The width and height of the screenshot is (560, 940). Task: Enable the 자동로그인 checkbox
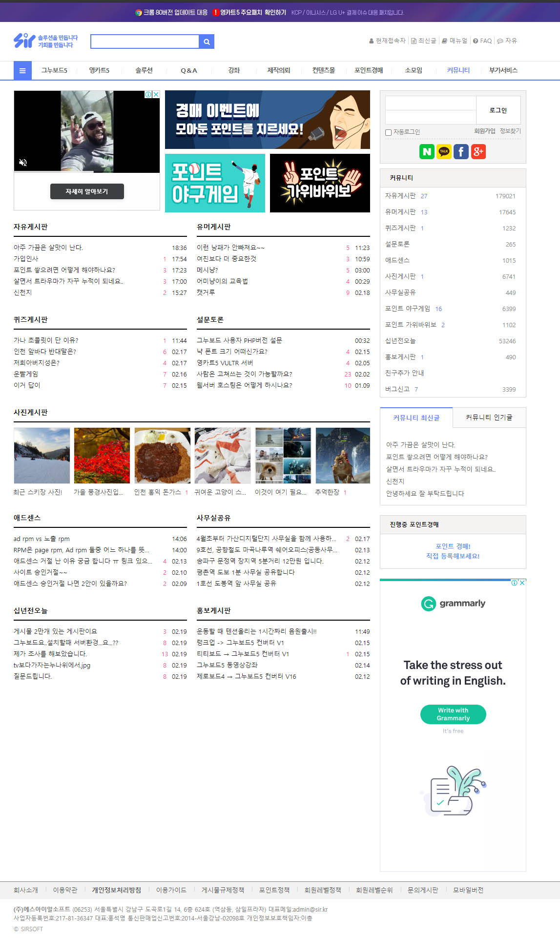coord(389,132)
